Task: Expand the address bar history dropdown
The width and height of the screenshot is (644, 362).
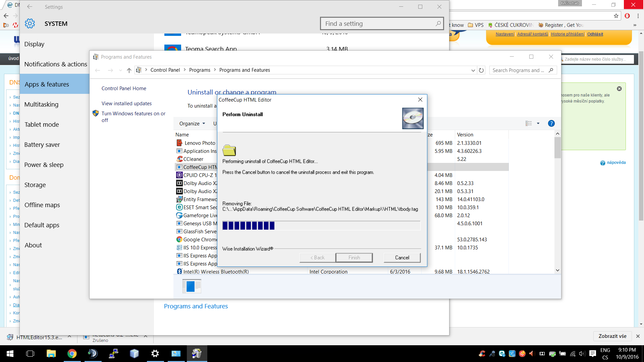Action: [x=473, y=70]
